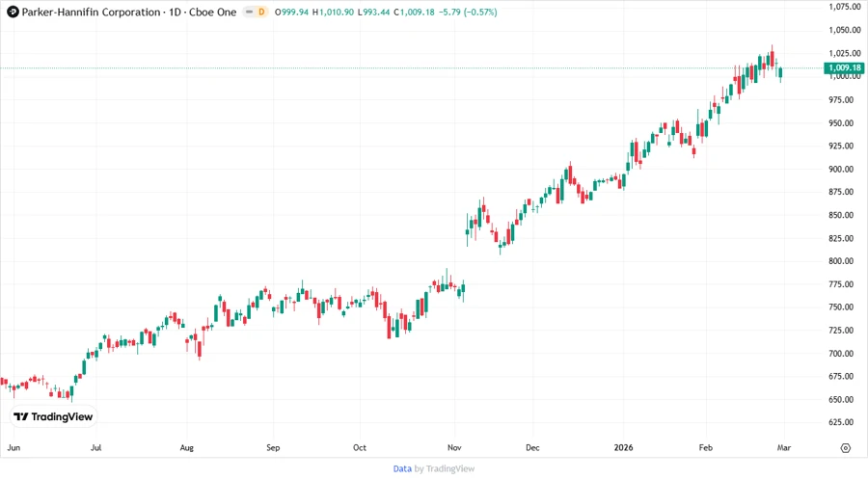Click the 850.00 price axis label

[x=841, y=215]
